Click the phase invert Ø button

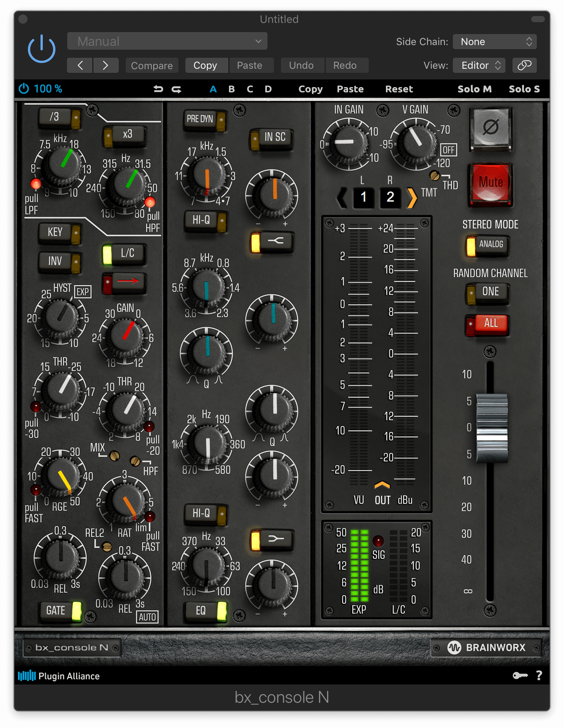click(x=491, y=128)
